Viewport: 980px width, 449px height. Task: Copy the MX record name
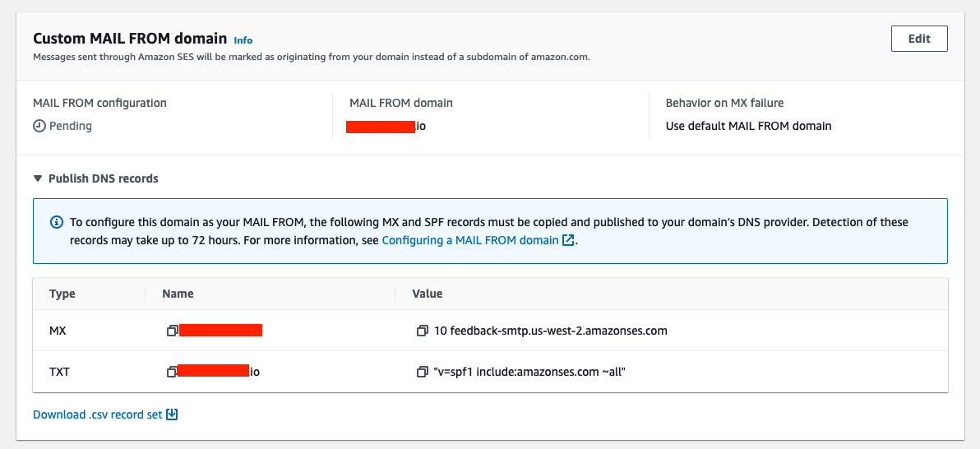172,331
